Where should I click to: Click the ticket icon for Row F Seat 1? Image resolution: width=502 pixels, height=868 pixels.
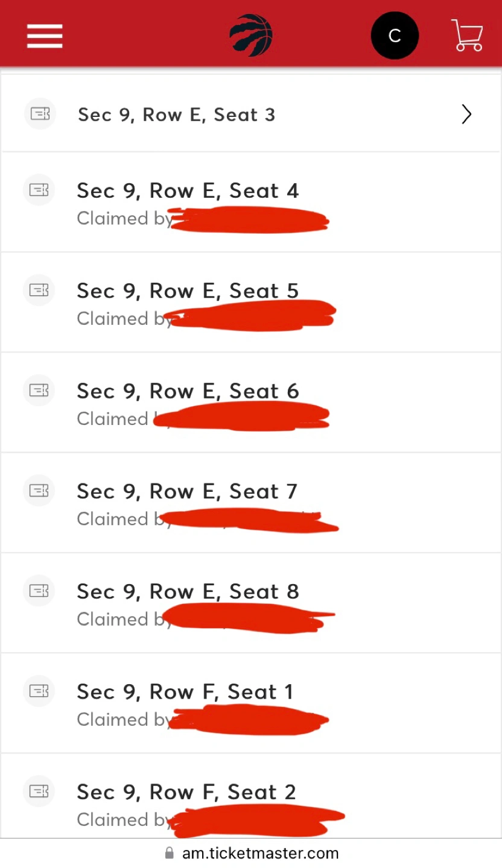(39, 690)
